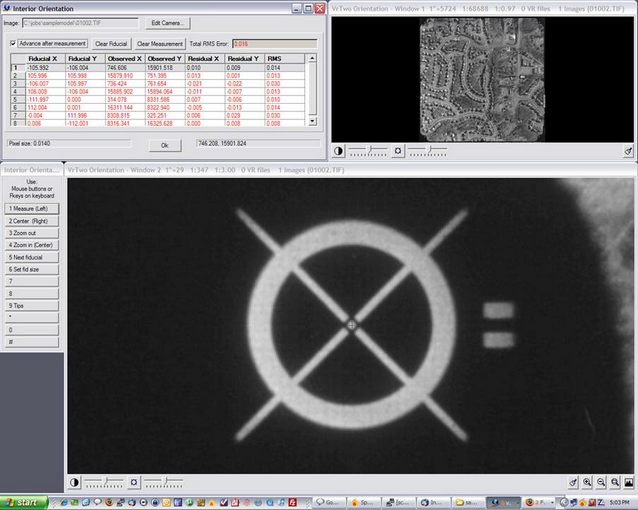Launch Firefox from quick launch bar
The image size is (638, 510).
click(x=109, y=503)
